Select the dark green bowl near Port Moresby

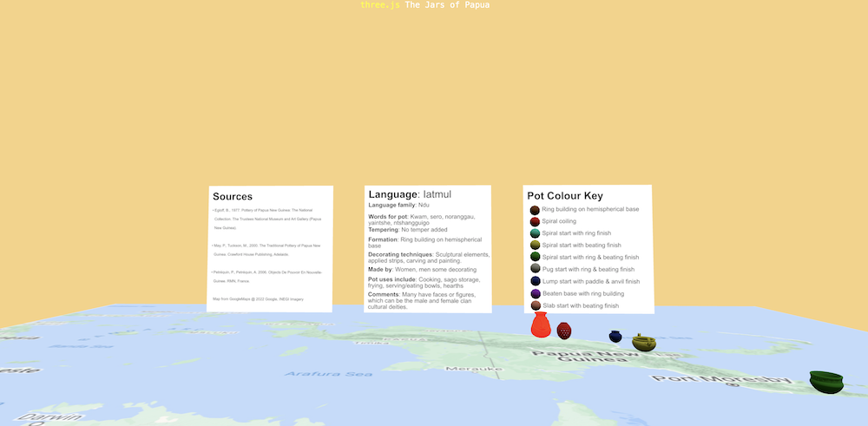coord(826,383)
